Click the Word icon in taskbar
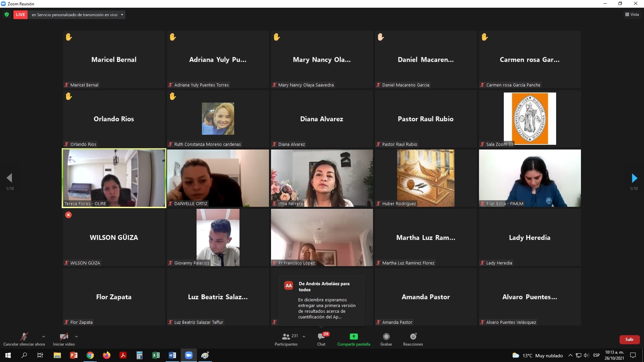The width and height of the screenshot is (644, 362). coord(172,355)
